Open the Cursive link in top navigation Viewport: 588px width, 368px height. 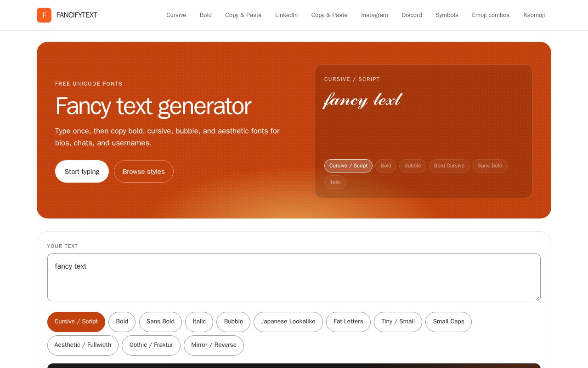tap(176, 15)
